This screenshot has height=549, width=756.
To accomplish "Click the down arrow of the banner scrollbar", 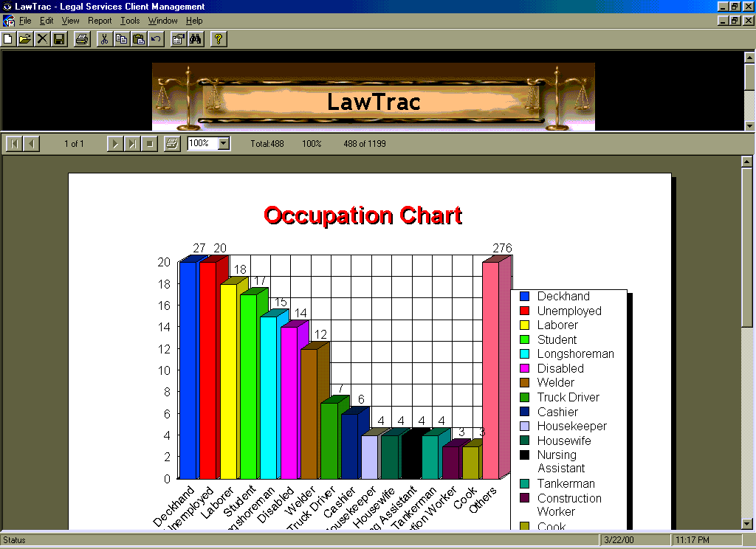I will coord(749,125).
